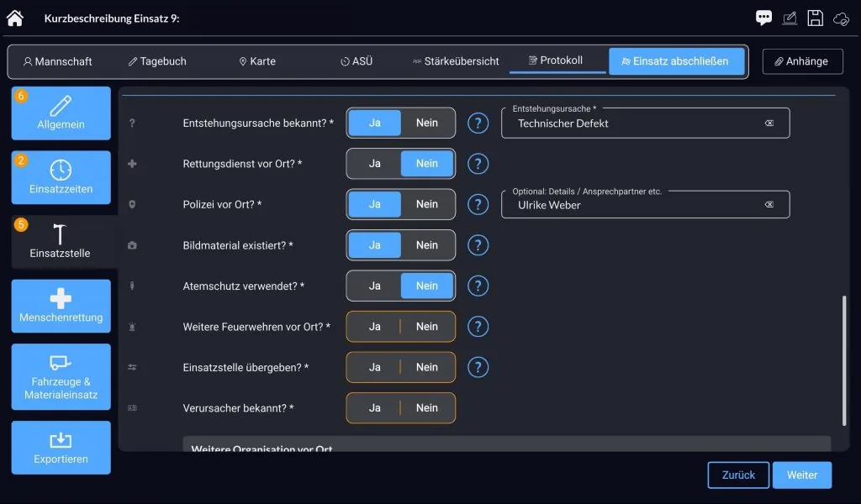The width and height of the screenshot is (861, 504).
Task: Click the cloud sync icon
Action: coord(841,18)
